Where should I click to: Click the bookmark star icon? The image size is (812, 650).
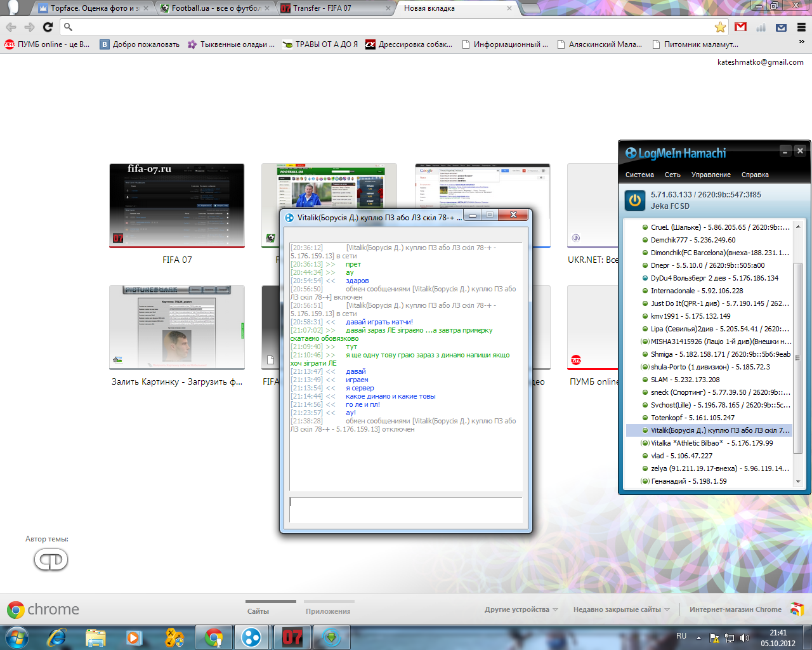coord(720,27)
